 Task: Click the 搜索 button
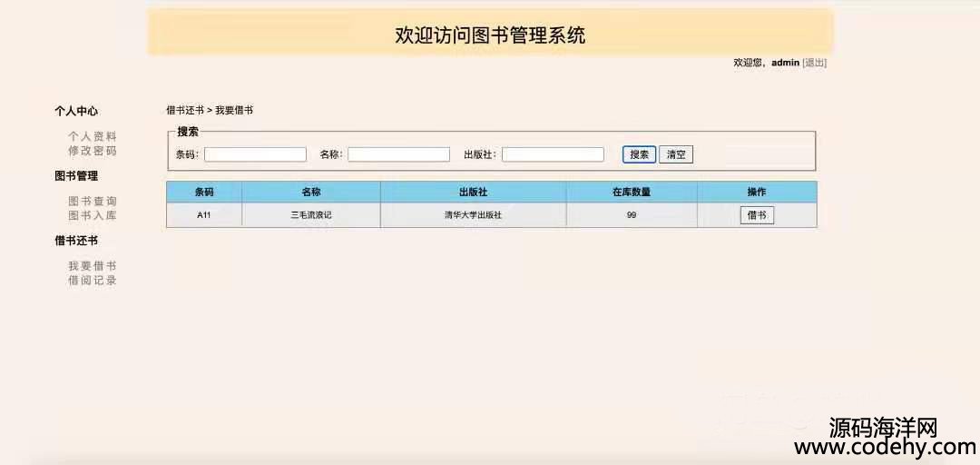(640, 154)
